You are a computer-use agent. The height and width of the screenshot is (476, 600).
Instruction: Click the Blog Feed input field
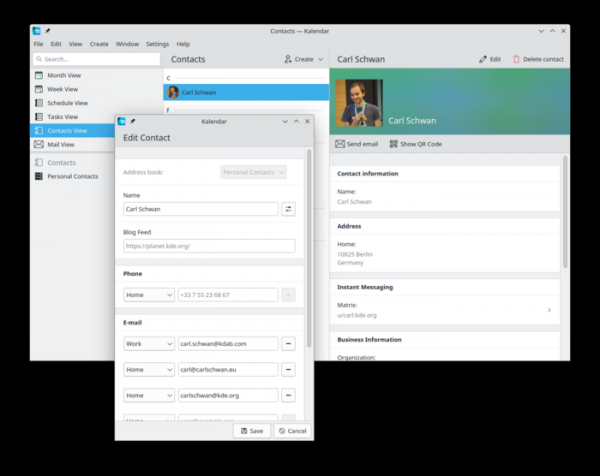click(208, 245)
